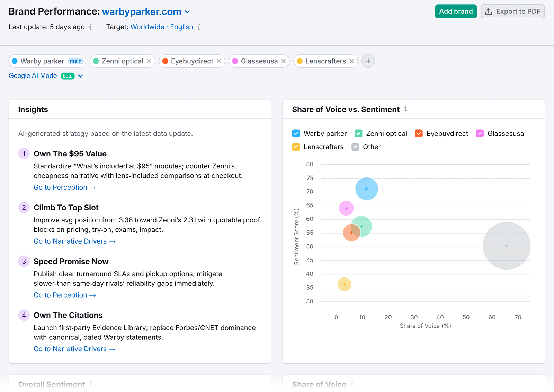Enable the Other checkbox in the chart legend
This screenshot has width=554, height=392.
pos(355,147)
